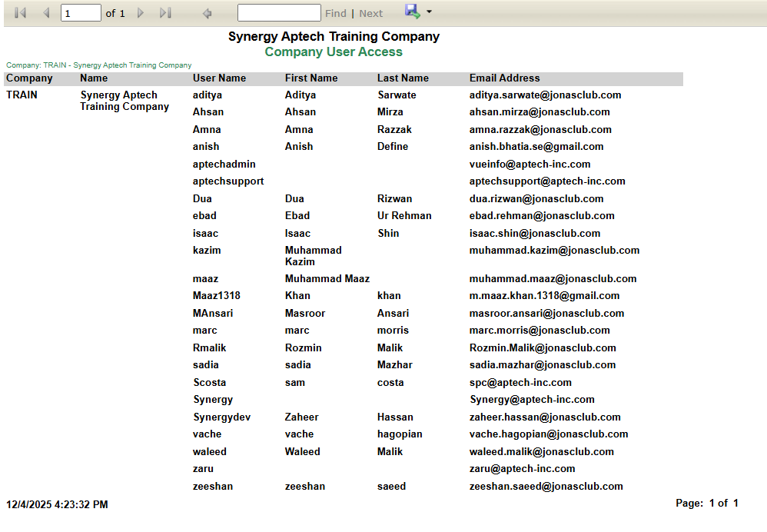
Task: Click muhammad.maaz@jonasclub.com email
Action: 553,279
